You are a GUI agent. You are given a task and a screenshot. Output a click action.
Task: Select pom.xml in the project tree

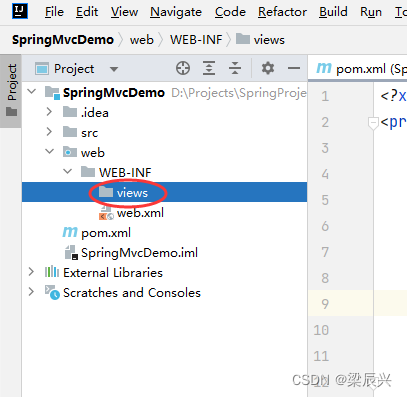[164, 232]
